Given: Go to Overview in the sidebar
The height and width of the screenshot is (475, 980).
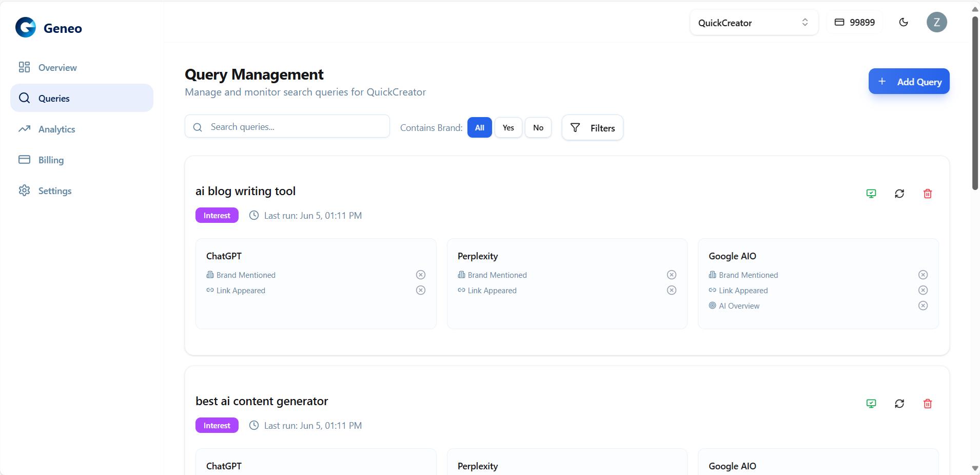Looking at the screenshot, I should [x=57, y=68].
